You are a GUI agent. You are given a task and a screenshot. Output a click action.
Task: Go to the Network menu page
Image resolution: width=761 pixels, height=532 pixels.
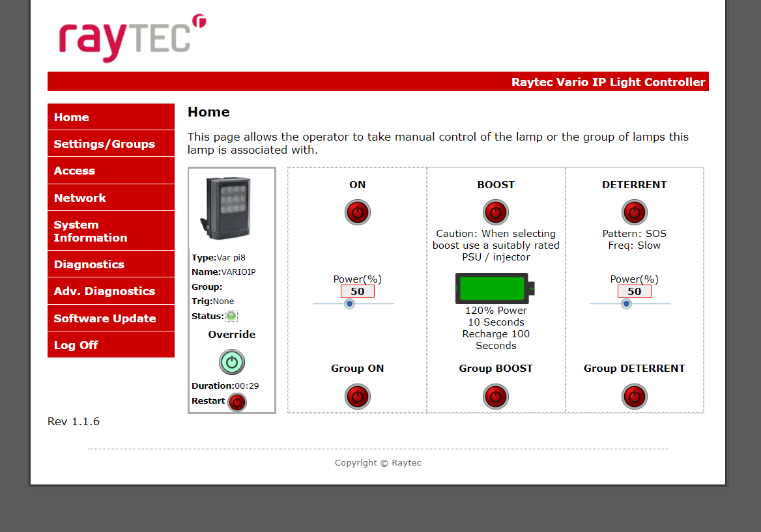[111, 198]
